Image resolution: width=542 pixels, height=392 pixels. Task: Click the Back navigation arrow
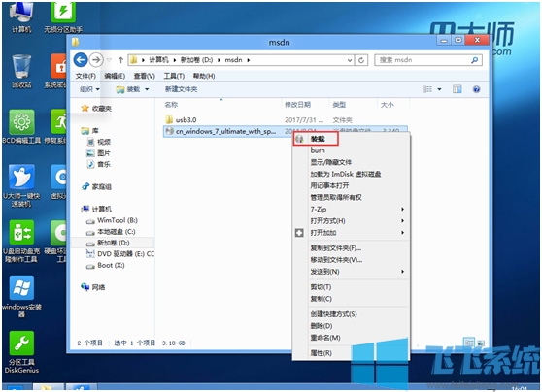click(81, 60)
